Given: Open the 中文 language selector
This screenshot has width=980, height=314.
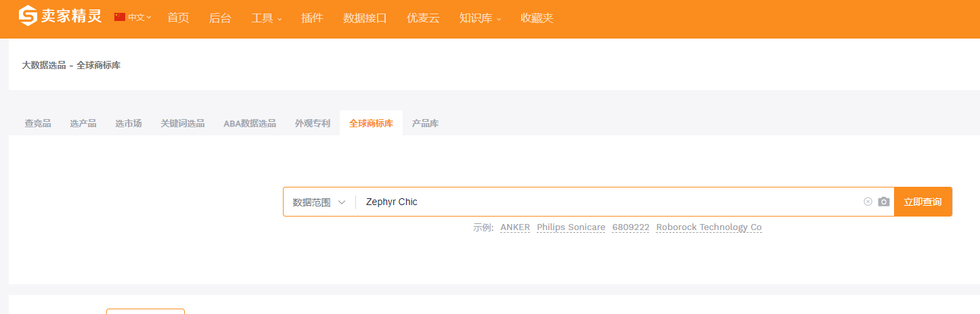Looking at the screenshot, I should [139, 17].
